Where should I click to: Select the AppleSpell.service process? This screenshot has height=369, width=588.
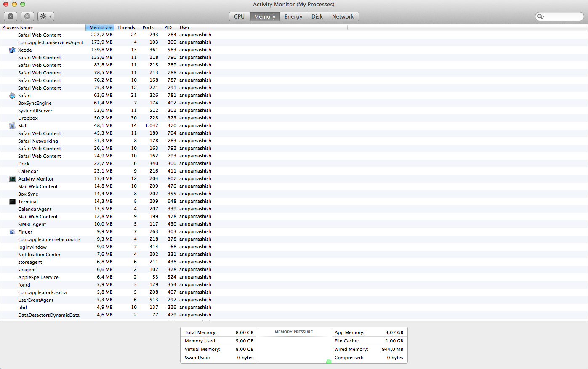tap(294, 277)
